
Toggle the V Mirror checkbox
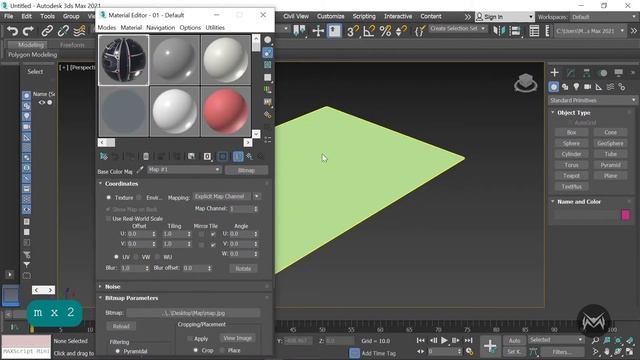tap(201, 244)
